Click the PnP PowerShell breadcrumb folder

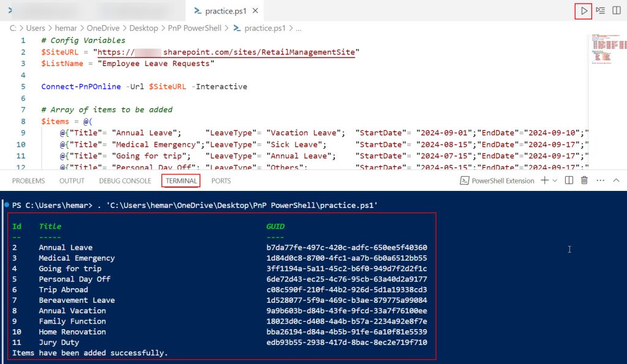[x=194, y=28]
